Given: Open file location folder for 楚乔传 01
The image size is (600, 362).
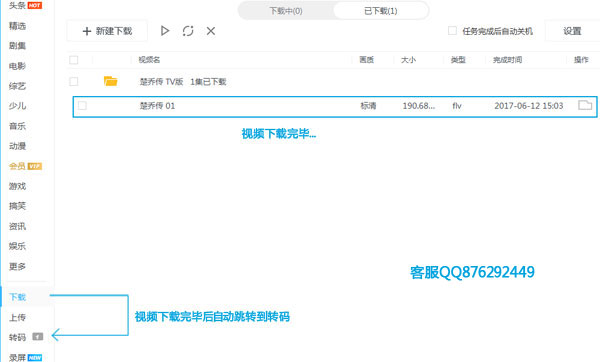Looking at the screenshot, I should click(585, 105).
